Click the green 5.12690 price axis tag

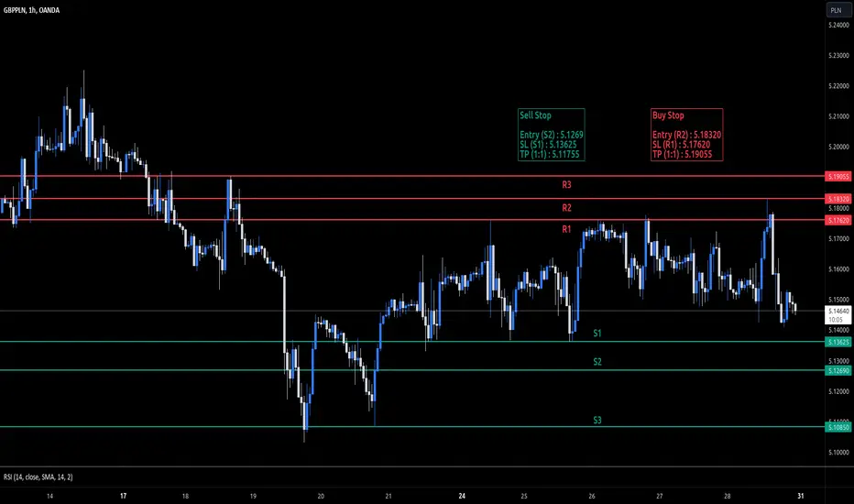(838, 370)
